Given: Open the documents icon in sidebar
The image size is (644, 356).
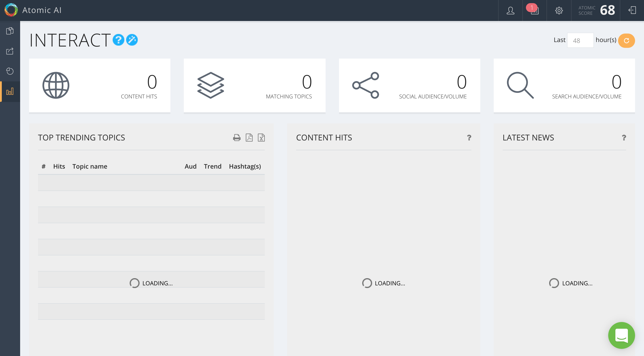Looking at the screenshot, I should pos(10,31).
